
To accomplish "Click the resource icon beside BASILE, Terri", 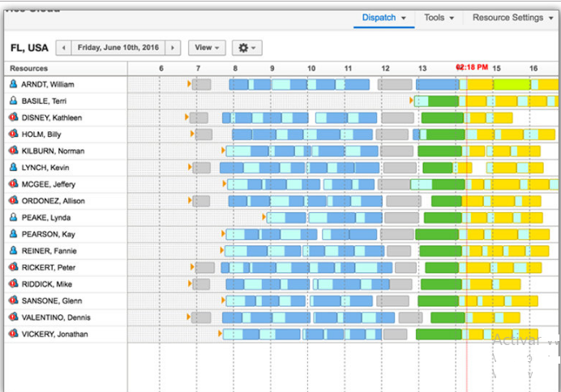I will point(13,100).
